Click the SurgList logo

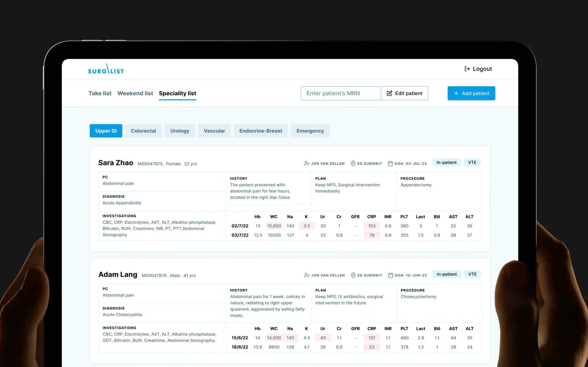click(x=106, y=69)
